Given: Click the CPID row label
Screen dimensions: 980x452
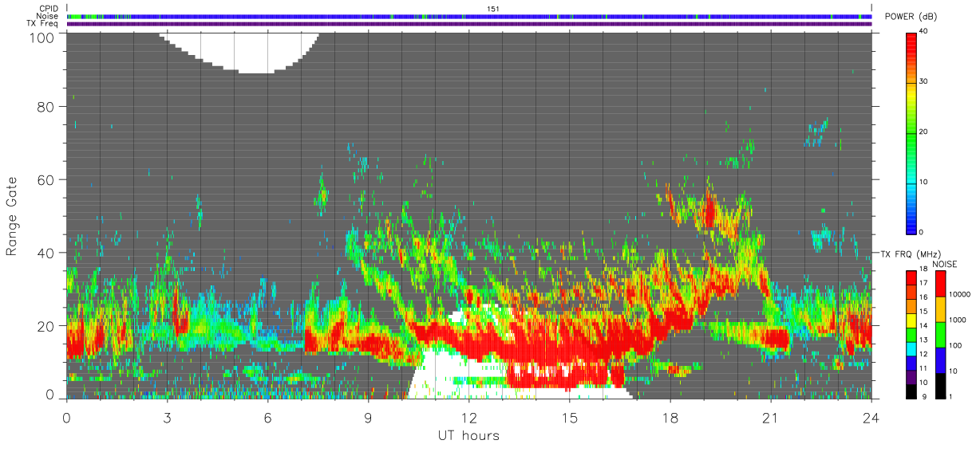Looking at the screenshot, I should click(x=48, y=9).
